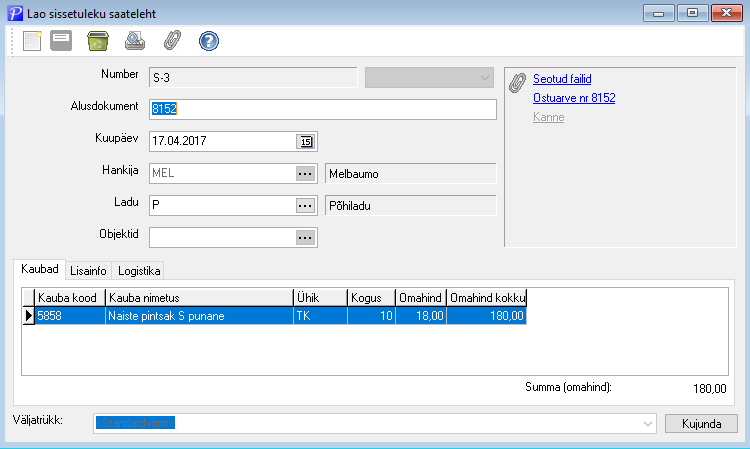Click the Omahind cell 18,00
This screenshot has height=449, width=750.
421,316
